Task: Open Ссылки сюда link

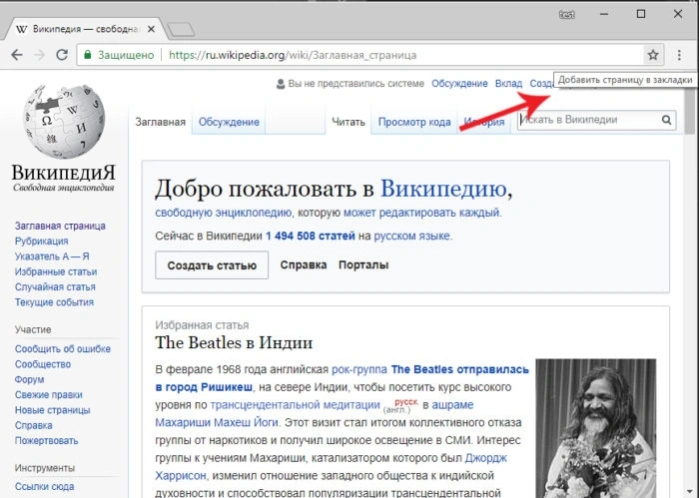Action: click(x=44, y=486)
